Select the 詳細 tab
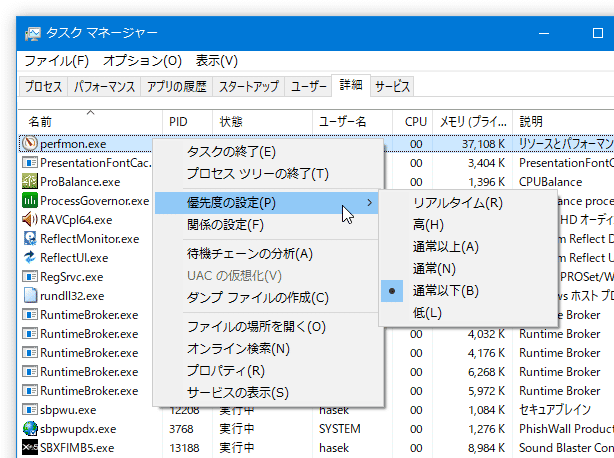 click(351, 85)
